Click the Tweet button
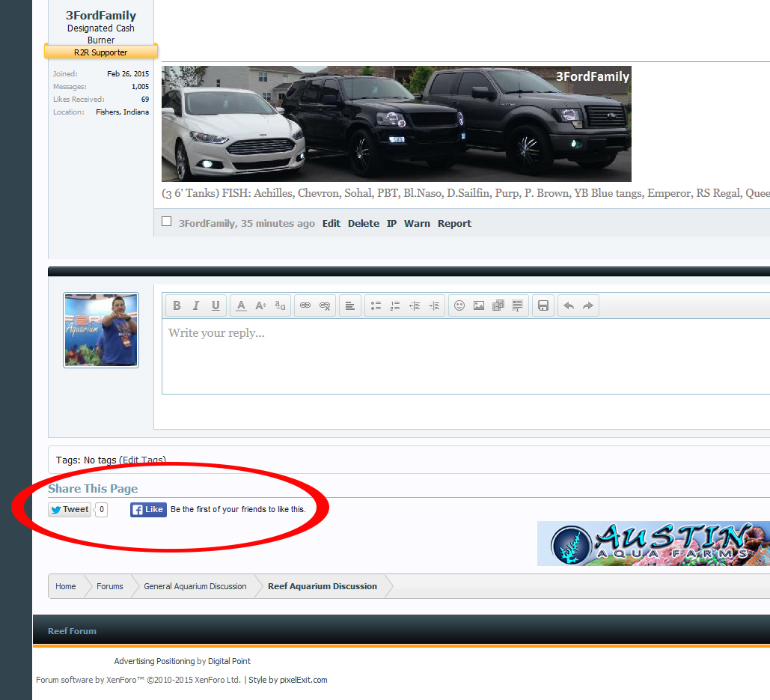770x700 pixels. coord(70,509)
